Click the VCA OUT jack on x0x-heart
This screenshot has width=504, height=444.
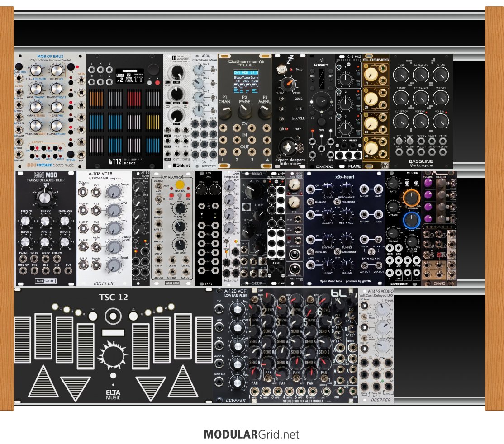pos(378,265)
